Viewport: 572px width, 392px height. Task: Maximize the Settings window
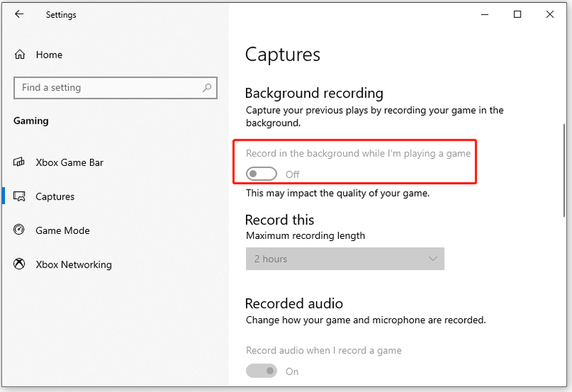pos(517,14)
